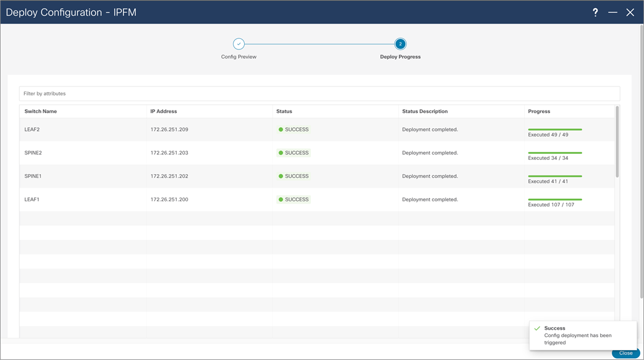
Task: Click the SUCCESS status badge for LEAF1
Action: tap(293, 199)
